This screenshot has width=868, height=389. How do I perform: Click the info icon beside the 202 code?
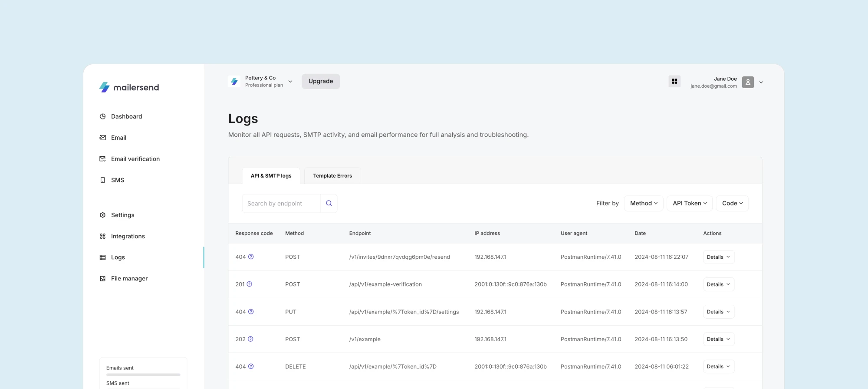[x=250, y=339]
